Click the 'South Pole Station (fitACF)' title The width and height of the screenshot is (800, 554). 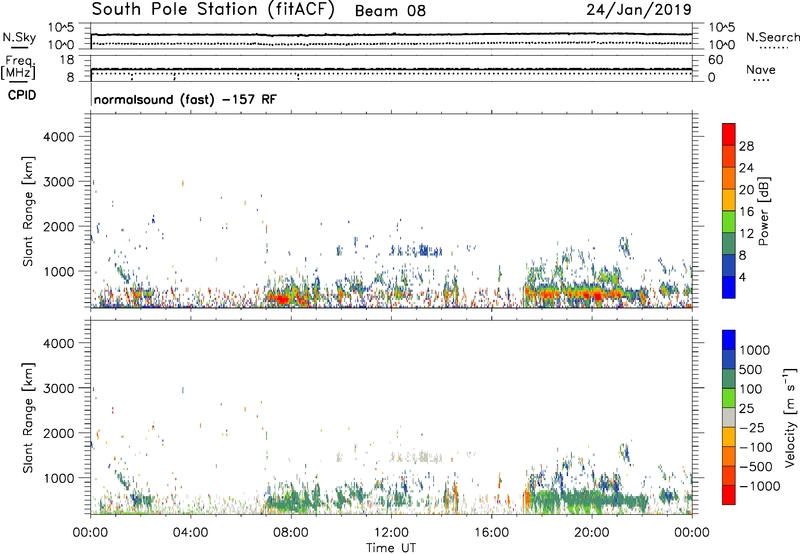coord(213,10)
